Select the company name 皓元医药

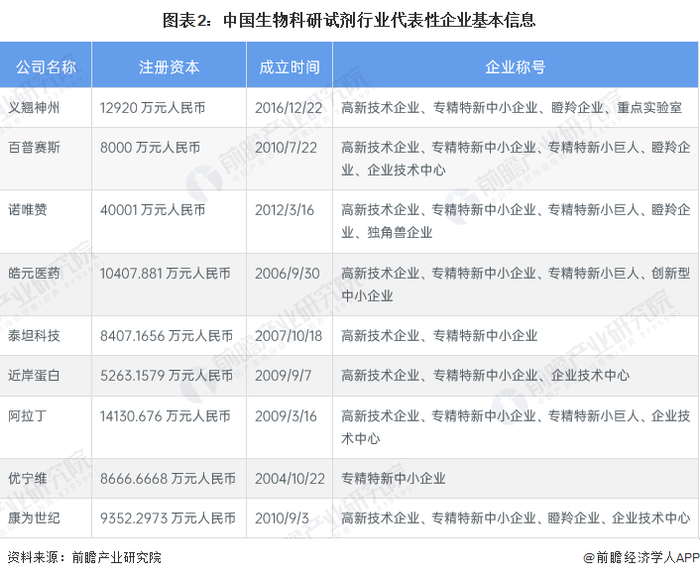click(x=34, y=273)
